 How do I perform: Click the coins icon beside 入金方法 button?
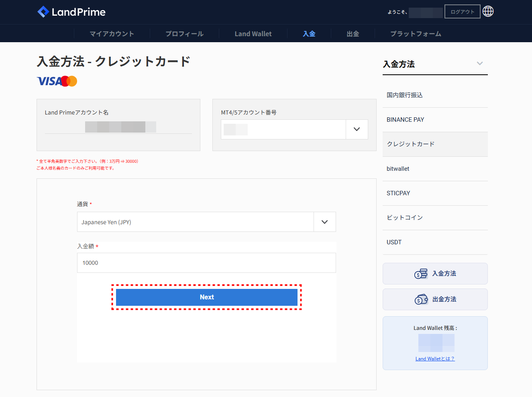point(421,274)
